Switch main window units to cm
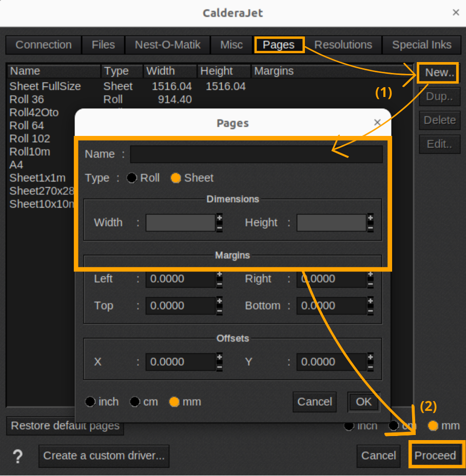This screenshot has height=476, width=466. pyautogui.click(x=394, y=426)
